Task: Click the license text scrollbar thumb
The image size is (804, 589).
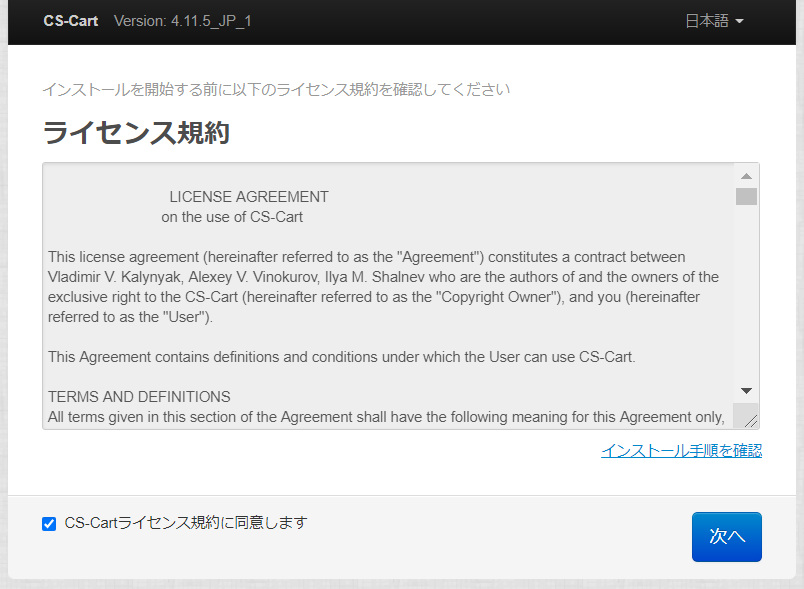Action: click(x=747, y=196)
